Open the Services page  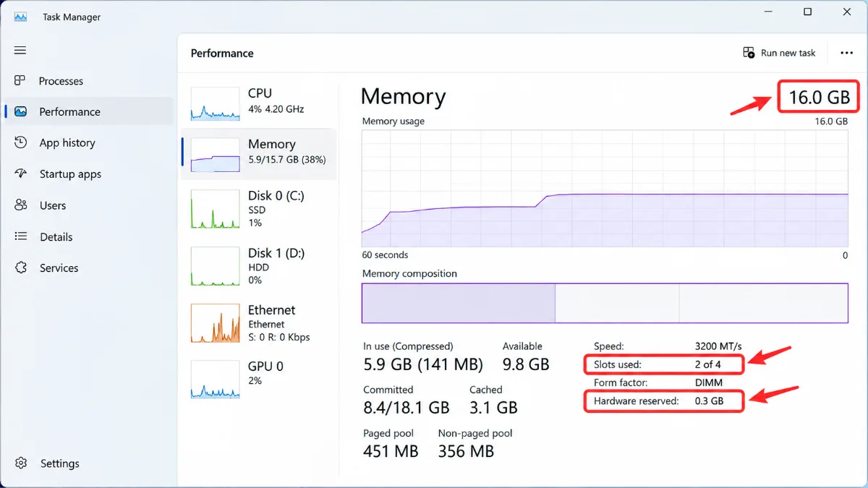coord(88,268)
